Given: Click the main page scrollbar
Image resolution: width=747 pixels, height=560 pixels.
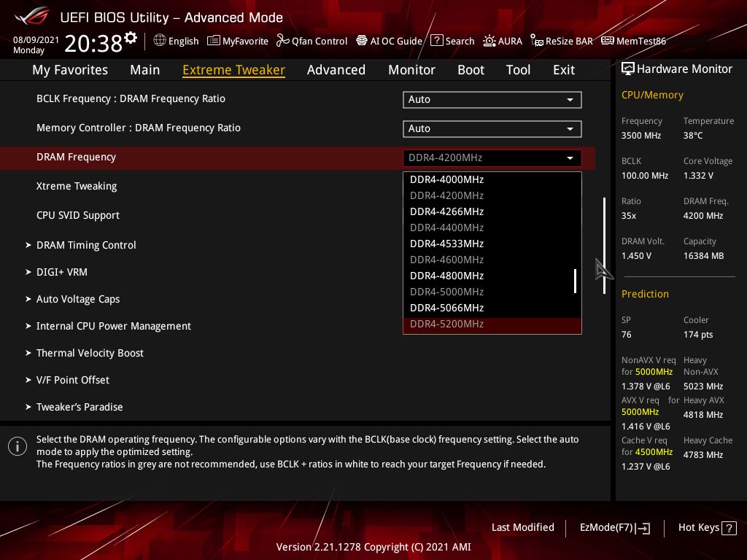Looking at the screenshot, I should tap(604, 245).
